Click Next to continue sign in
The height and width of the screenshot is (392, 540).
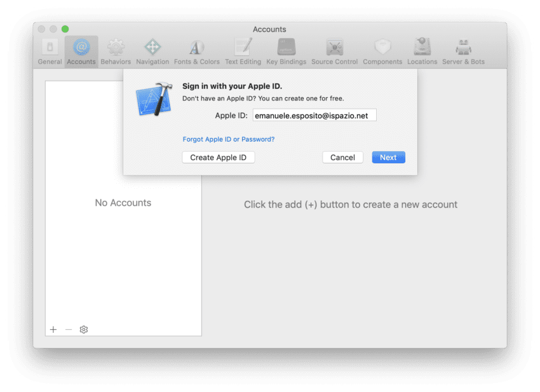coord(388,158)
